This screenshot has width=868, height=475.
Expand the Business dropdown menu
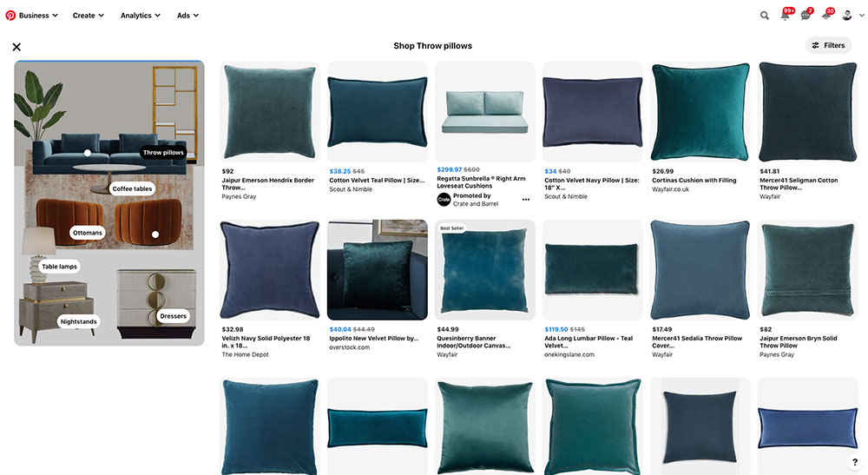tap(38, 16)
